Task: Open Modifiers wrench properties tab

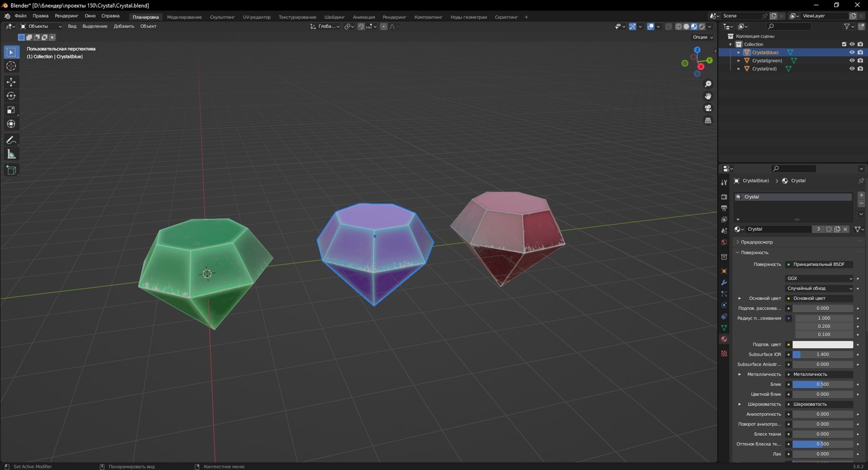Action: [724, 283]
